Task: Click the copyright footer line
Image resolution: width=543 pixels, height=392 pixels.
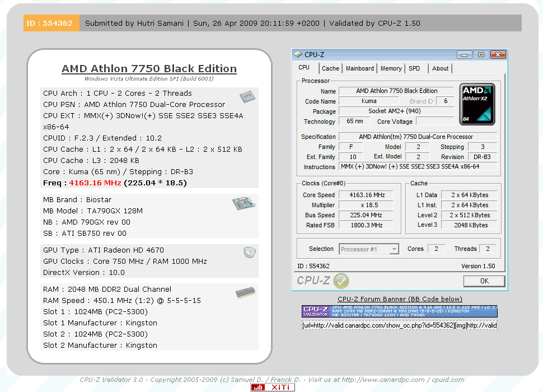Action: tap(272, 380)
